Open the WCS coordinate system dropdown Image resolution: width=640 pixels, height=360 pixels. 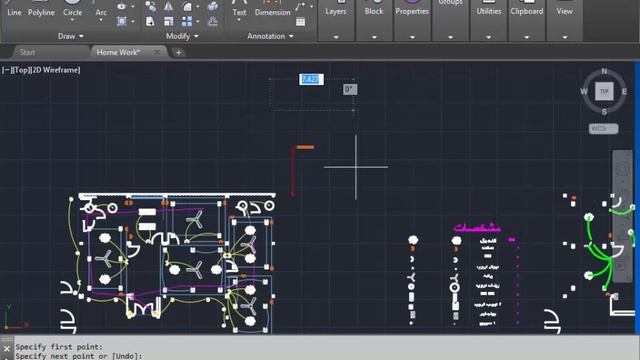coord(603,129)
